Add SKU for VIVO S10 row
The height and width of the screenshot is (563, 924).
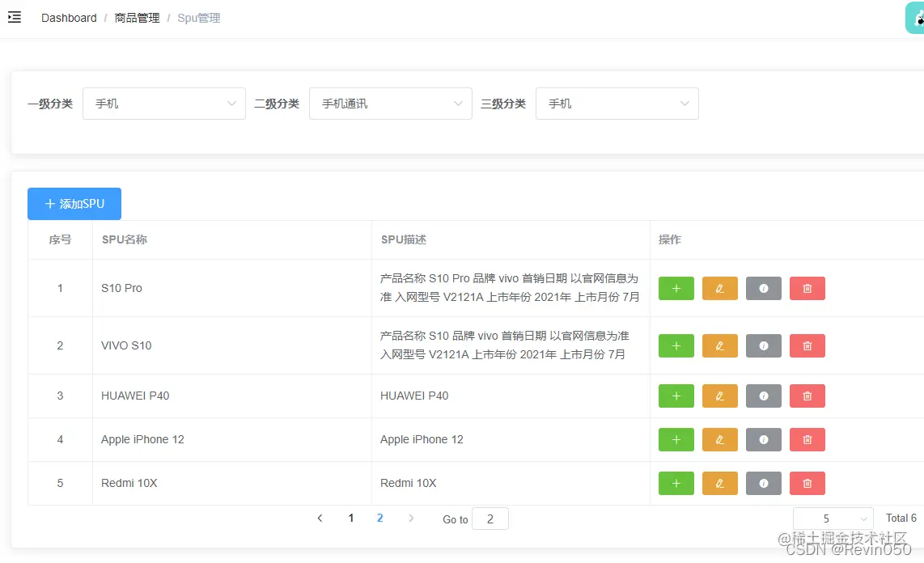coord(676,345)
